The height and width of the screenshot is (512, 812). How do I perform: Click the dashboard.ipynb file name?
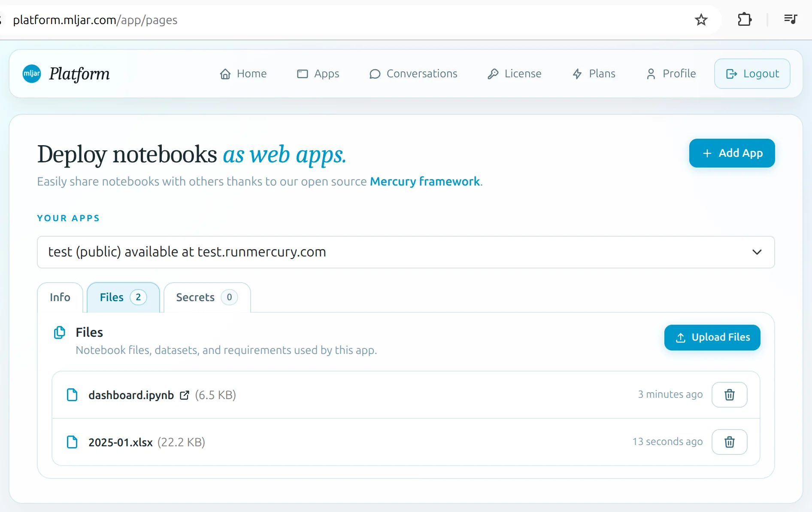pos(131,395)
